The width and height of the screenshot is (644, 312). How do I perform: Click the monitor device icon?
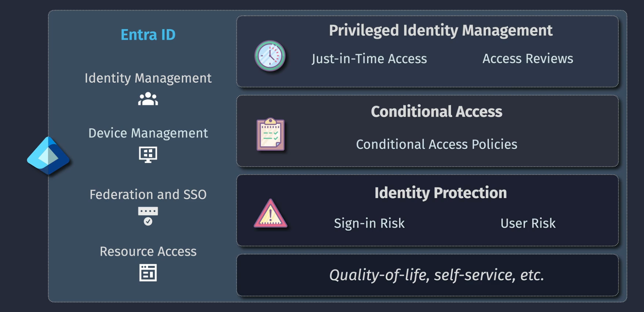point(148,154)
